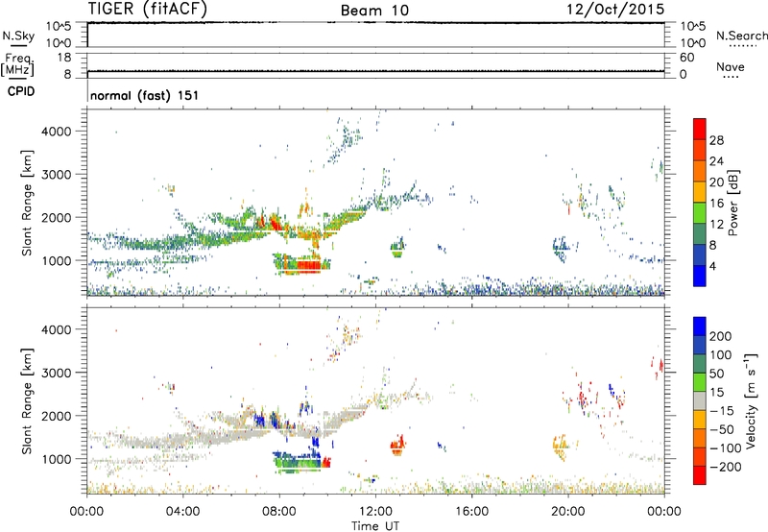Click the N.Sky legend label
The height and width of the screenshot is (532, 768).
pos(18,36)
